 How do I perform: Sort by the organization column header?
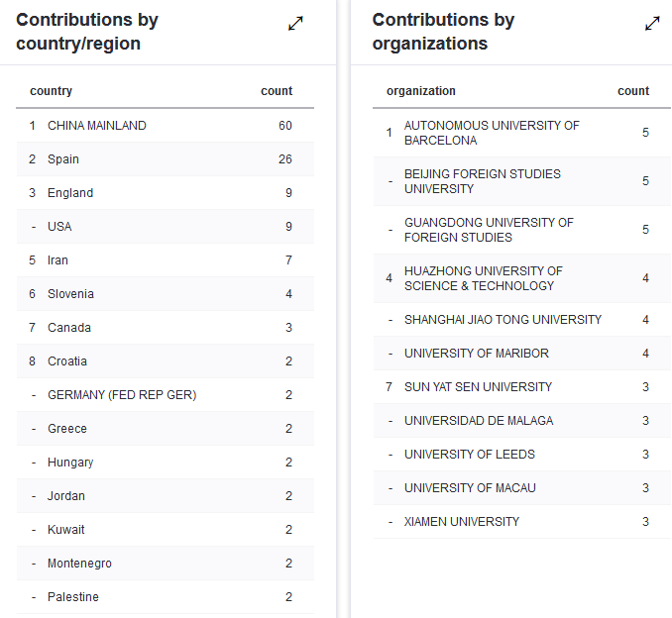click(x=421, y=91)
